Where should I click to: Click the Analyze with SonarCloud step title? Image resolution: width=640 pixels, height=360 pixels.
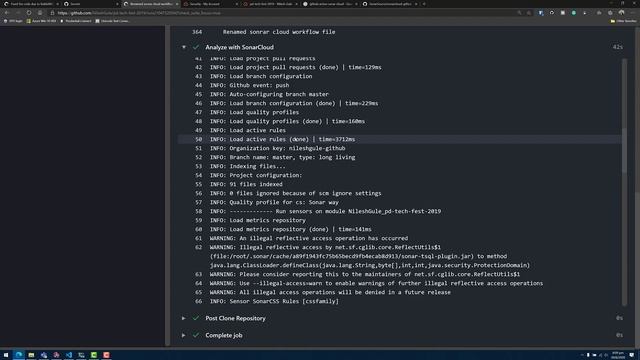coord(239,47)
